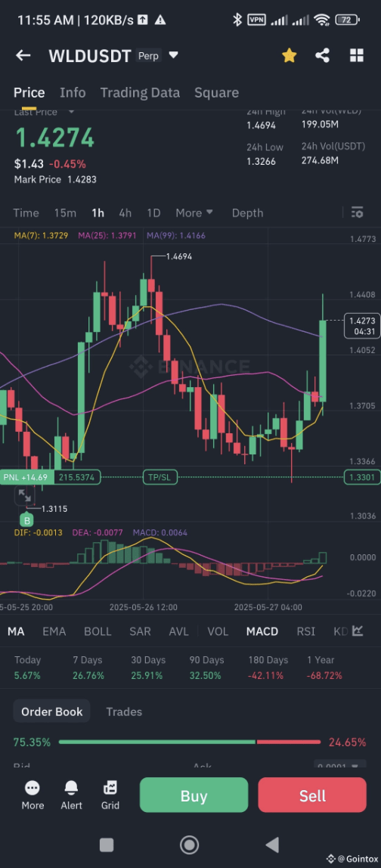Tap the bid/ask ratio bar

tap(190, 742)
